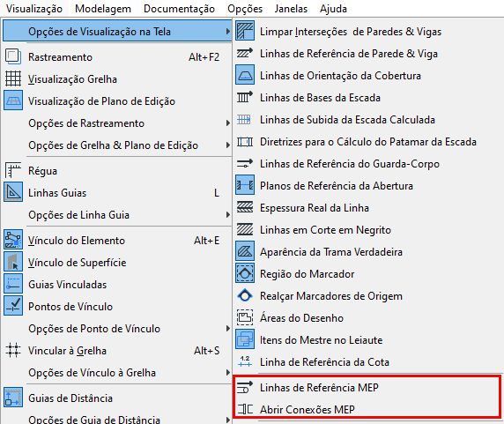Click the Guias Vinculadas icon
The height and width of the screenshot is (424, 504).
pyautogui.click(x=13, y=284)
